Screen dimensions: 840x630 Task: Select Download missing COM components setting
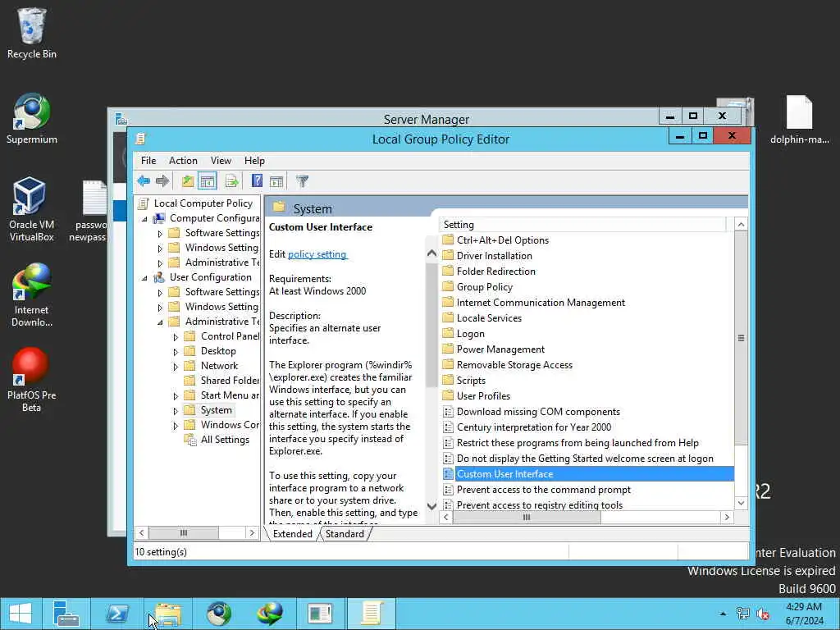pyautogui.click(x=538, y=412)
